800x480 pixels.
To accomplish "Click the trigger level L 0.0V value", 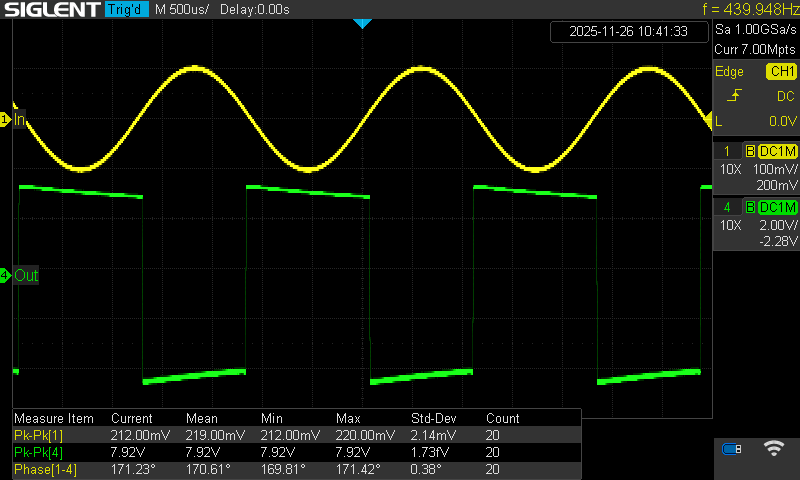I will tap(780, 121).
